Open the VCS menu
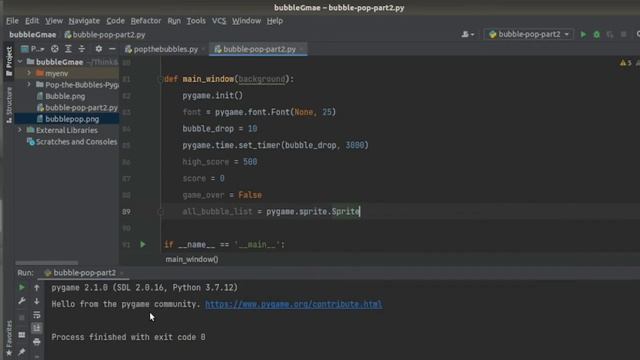640x360 pixels. [x=219, y=21]
